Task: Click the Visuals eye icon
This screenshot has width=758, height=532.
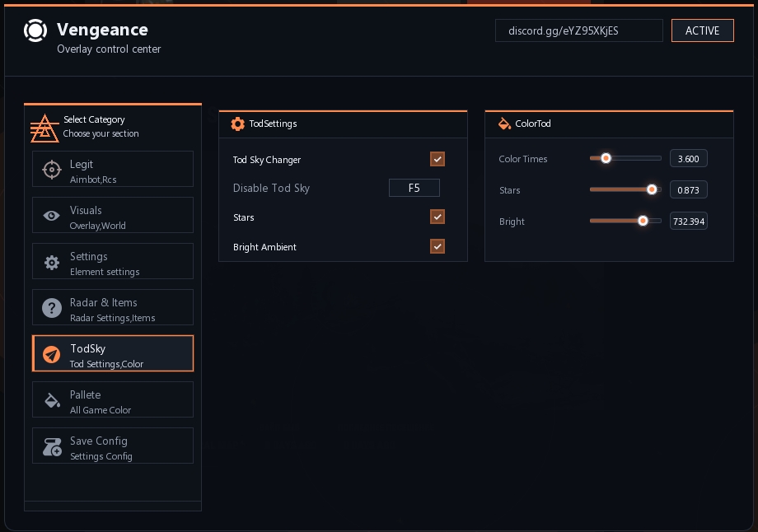Action: coord(52,216)
